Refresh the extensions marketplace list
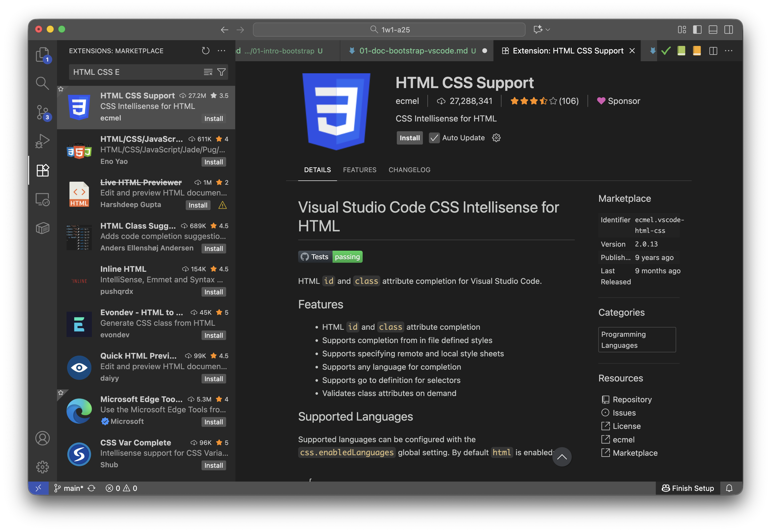771x532 pixels. pyautogui.click(x=206, y=51)
